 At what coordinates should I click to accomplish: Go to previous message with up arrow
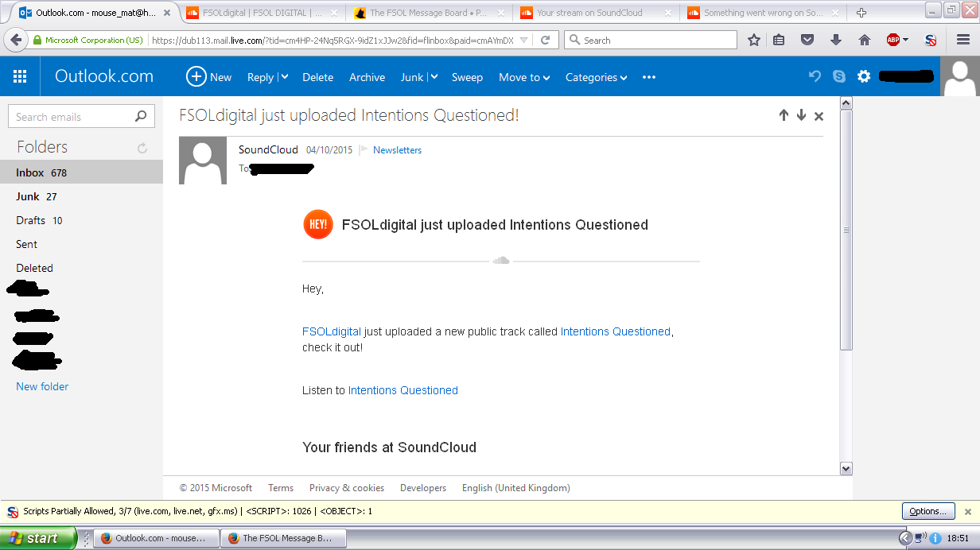[x=784, y=115]
